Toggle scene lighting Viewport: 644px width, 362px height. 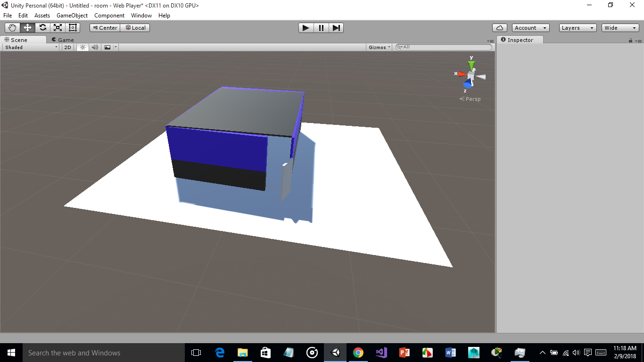coord(83,47)
